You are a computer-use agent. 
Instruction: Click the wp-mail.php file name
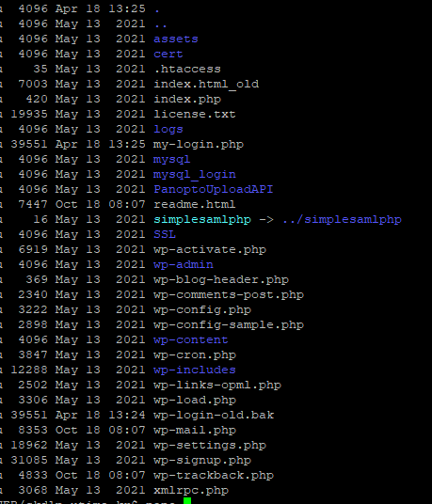(x=195, y=430)
